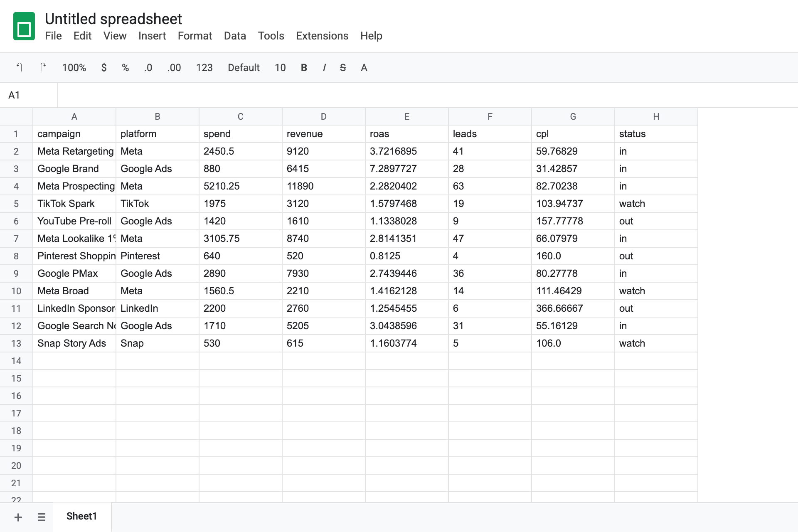Click cpl value 103.94737
Viewport: 798px width, 532px height.
pos(573,204)
